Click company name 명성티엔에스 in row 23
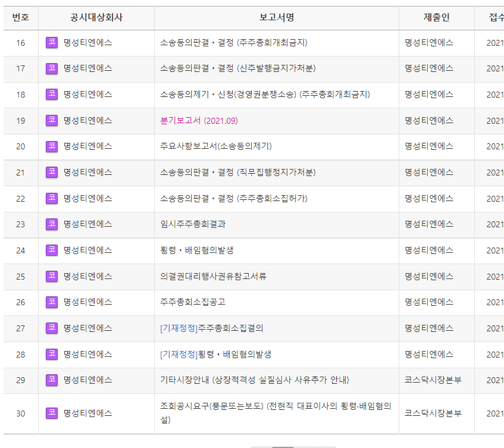This screenshot has width=504, height=448. 87,224
